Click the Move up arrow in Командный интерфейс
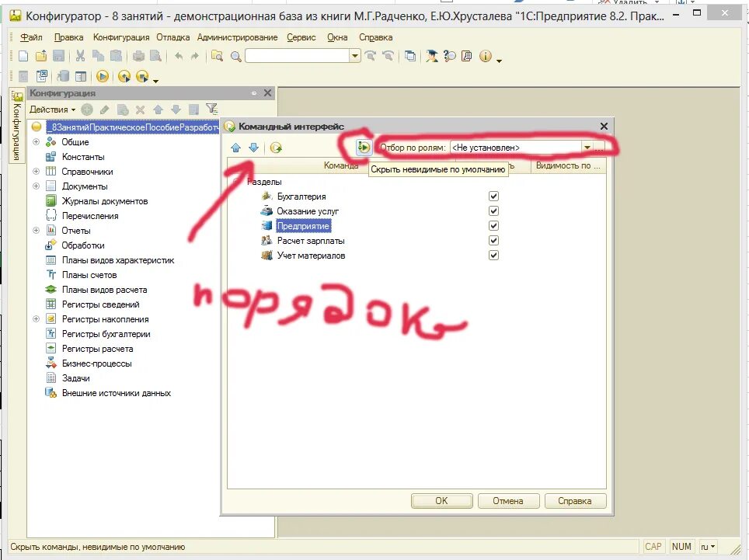 click(x=235, y=148)
